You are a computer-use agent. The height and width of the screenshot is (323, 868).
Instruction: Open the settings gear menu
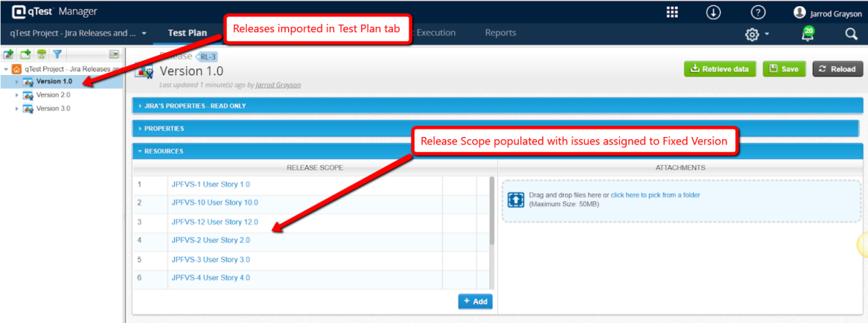pos(757,34)
